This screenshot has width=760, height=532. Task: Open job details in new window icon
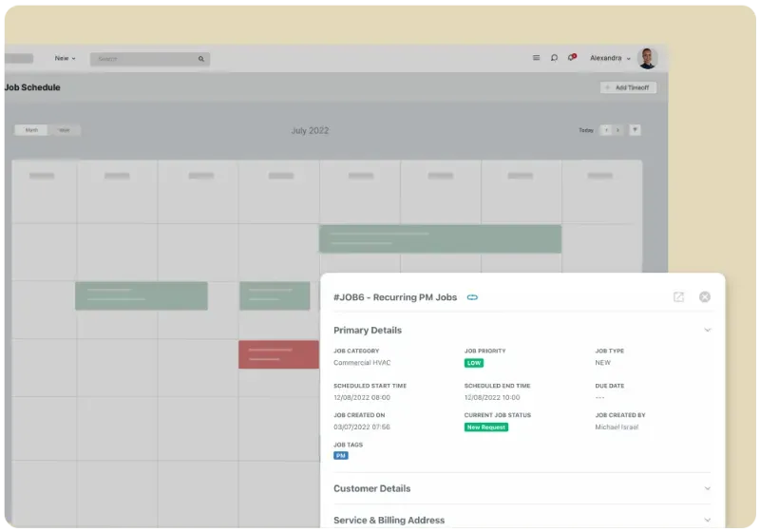[x=678, y=297]
